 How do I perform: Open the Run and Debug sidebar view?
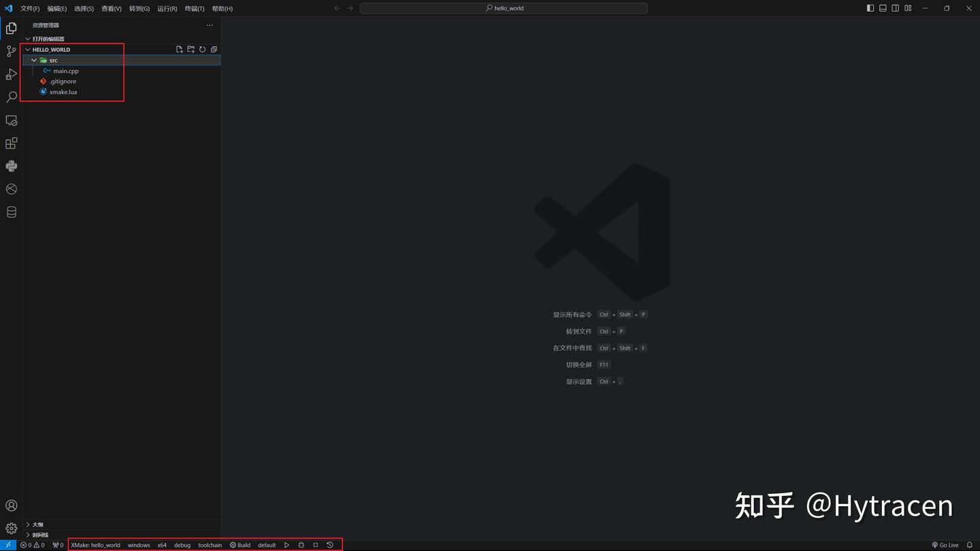(x=11, y=74)
